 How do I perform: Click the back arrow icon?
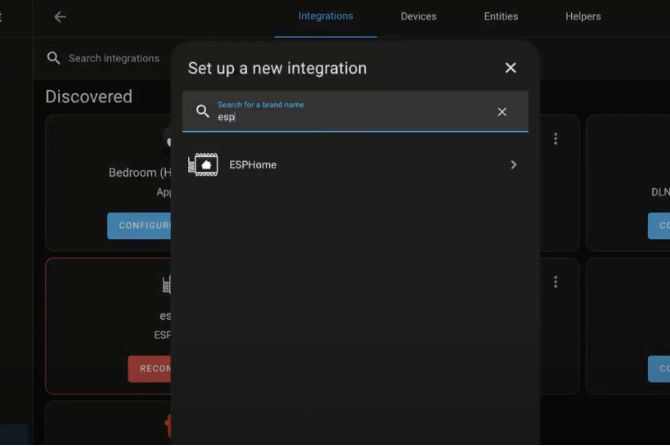point(60,17)
